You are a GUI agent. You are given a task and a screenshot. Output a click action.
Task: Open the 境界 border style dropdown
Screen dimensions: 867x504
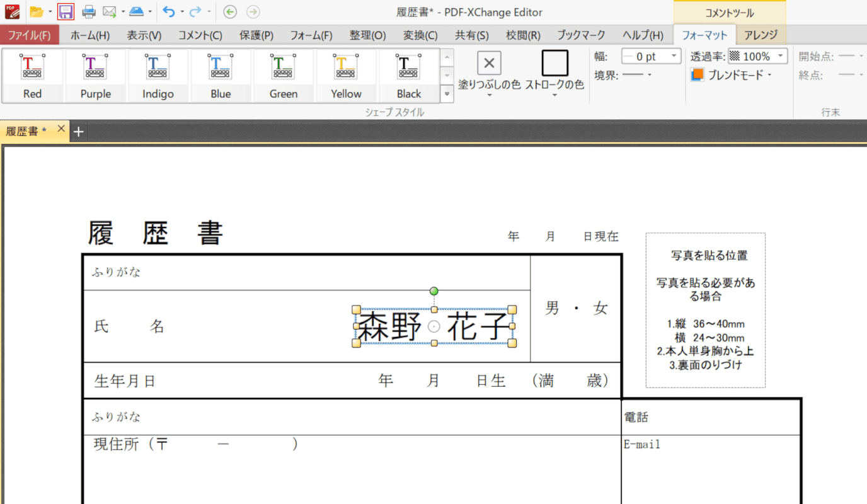click(637, 75)
